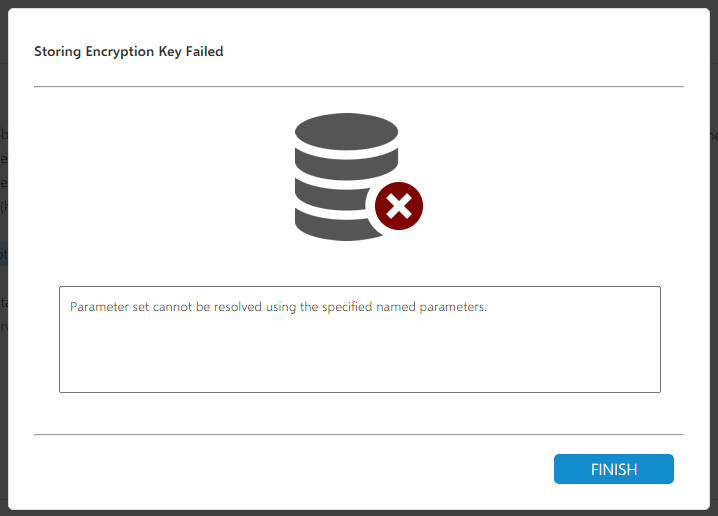
Task: Click the red error X badge
Action: tap(399, 207)
